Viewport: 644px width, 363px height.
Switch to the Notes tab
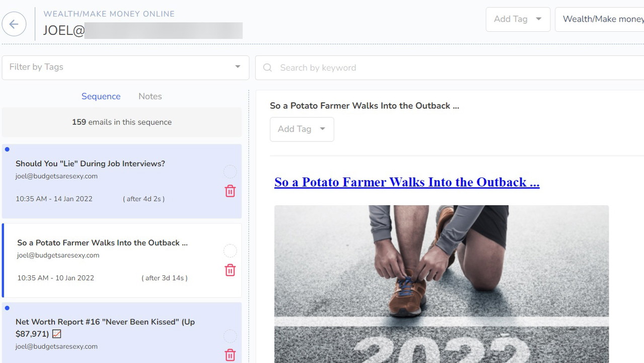click(150, 96)
